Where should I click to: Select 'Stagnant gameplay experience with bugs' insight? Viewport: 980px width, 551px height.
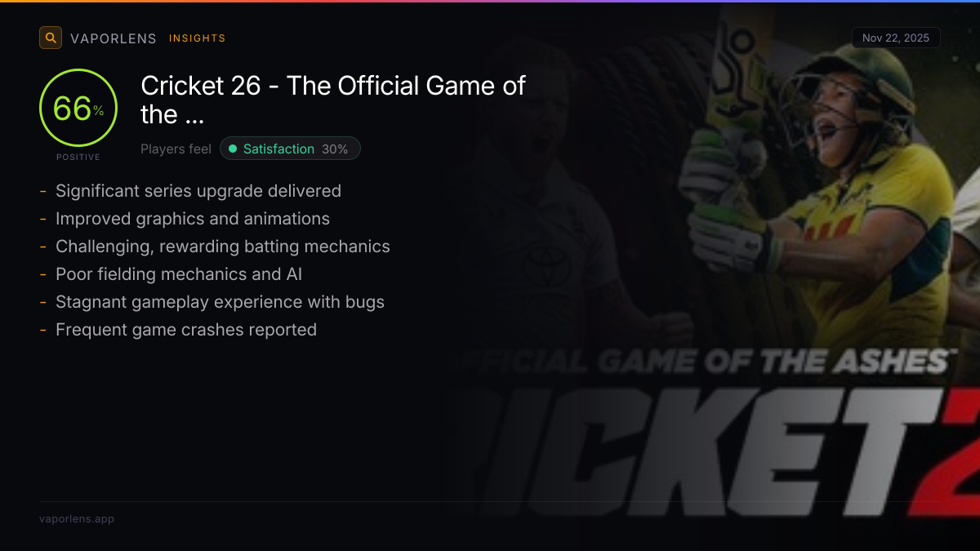tap(220, 302)
